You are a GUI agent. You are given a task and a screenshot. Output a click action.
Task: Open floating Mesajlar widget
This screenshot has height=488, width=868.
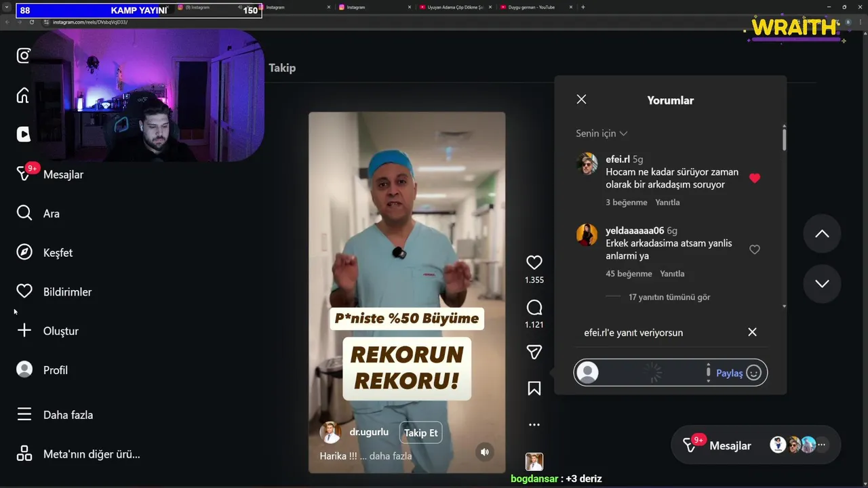(755, 445)
